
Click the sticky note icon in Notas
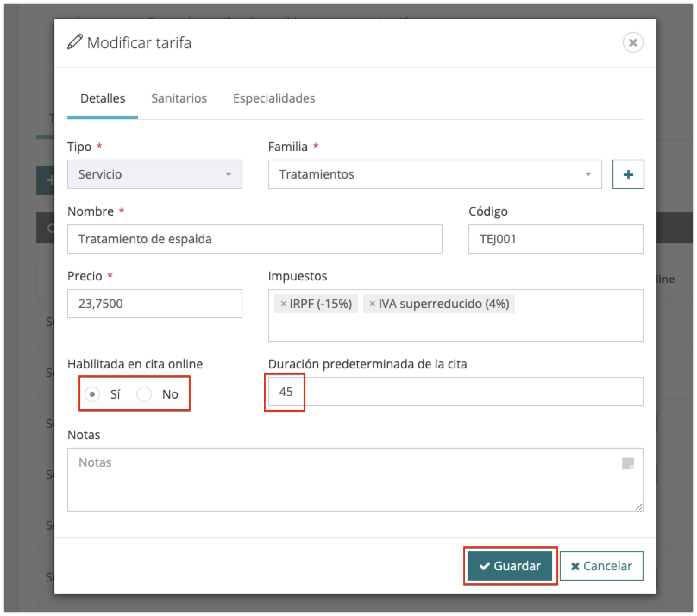pyautogui.click(x=628, y=464)
